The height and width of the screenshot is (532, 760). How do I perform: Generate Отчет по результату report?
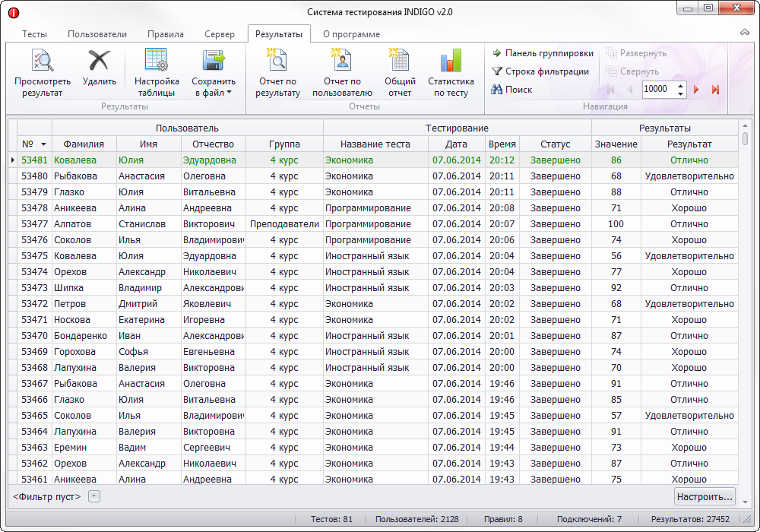click(277, 61)
